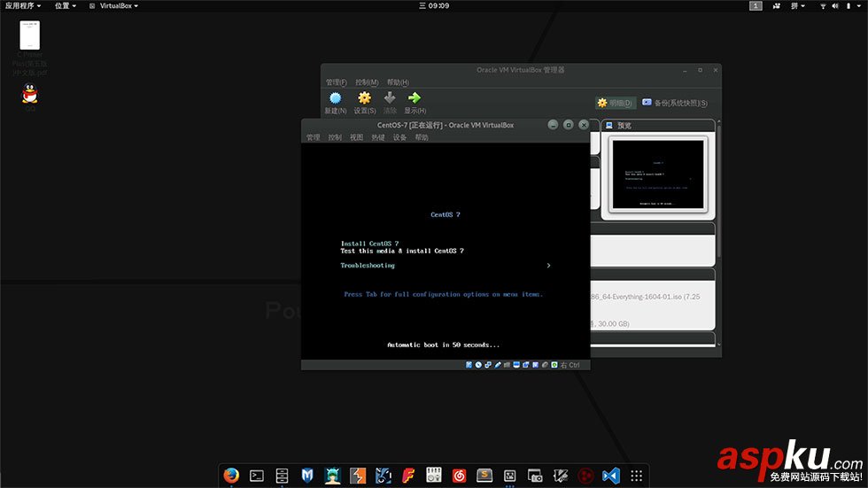
Task: Minimize the CentOS-7 VM window
Action: [553, 125]
